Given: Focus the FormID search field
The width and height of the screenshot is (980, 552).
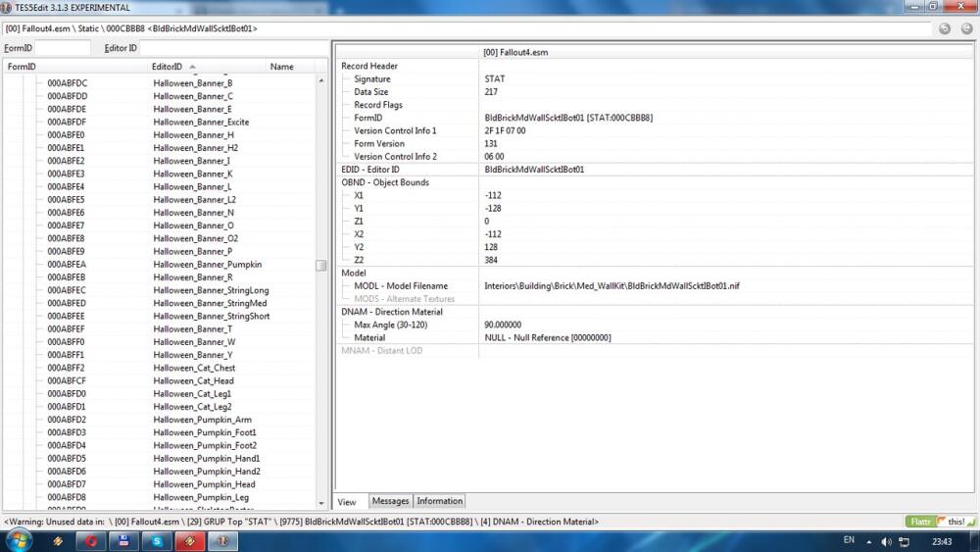Looking at the screenshot, I should tap(63, 48).
